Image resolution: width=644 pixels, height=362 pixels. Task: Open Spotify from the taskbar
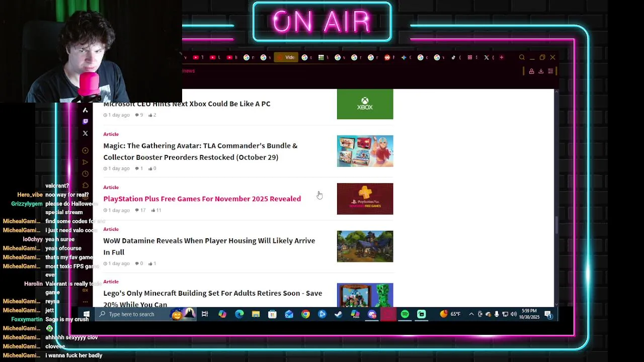coord(405,314)
